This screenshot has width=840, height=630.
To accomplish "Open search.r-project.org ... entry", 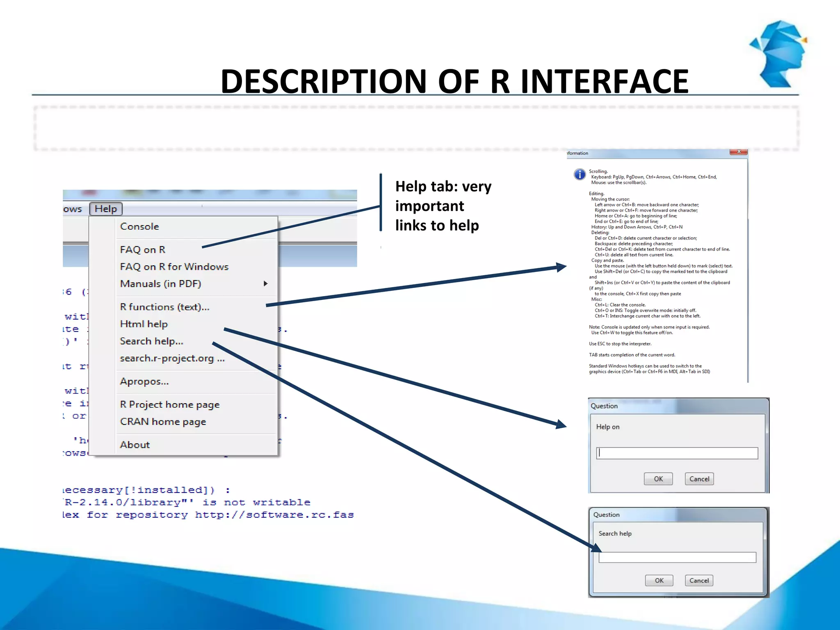I will click(173, 358).
